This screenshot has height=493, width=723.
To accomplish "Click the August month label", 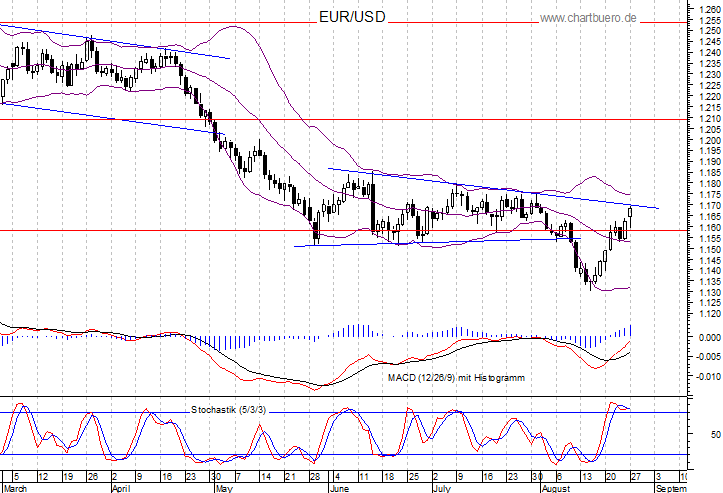I will click(555, 489).
